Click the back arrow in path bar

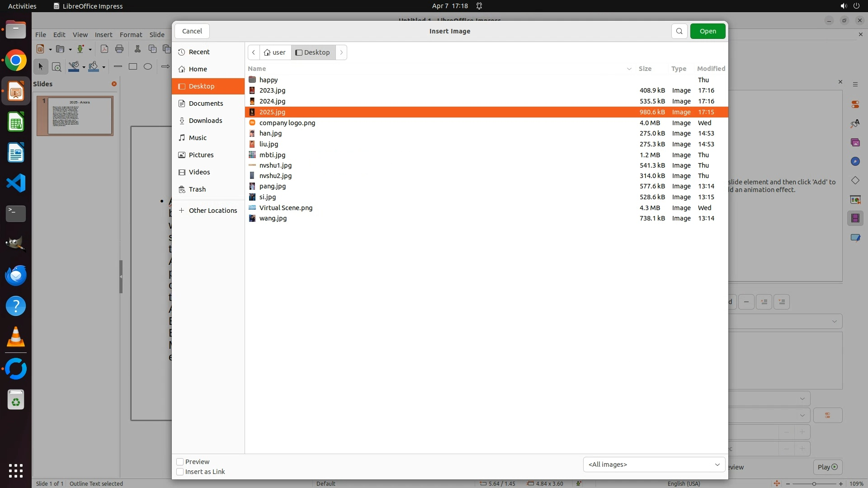coord(254,52)
